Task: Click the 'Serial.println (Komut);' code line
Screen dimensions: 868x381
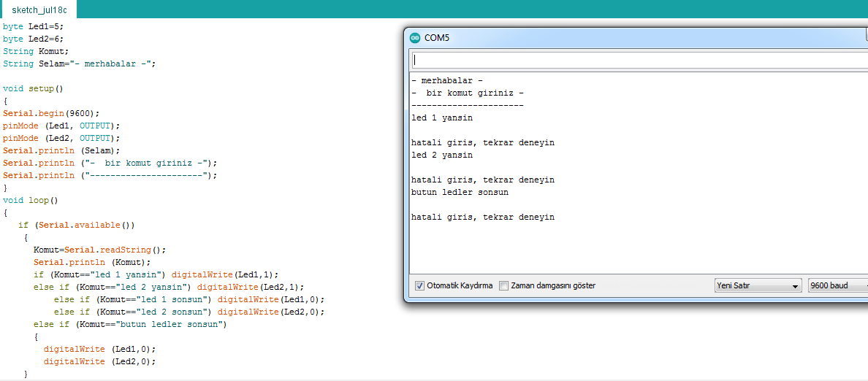Action: pyautogui.click(x=92, y=262)
